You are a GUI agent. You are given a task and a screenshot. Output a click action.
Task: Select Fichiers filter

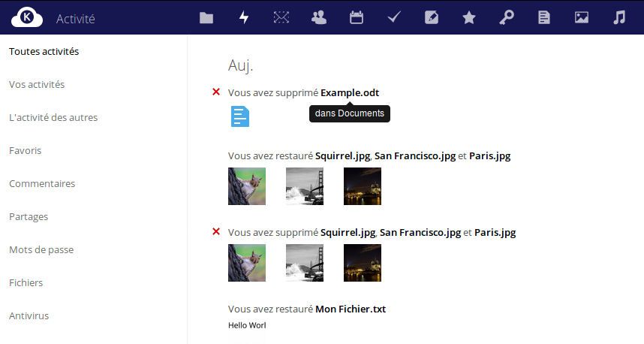tap(26, 282)
